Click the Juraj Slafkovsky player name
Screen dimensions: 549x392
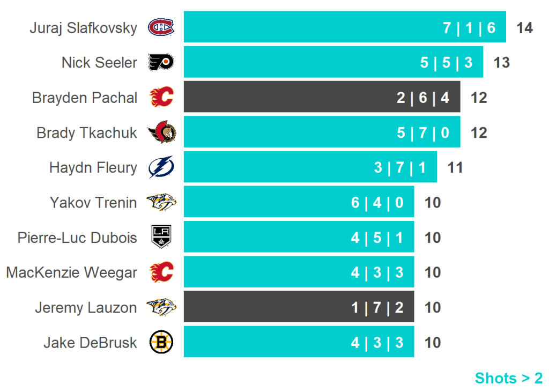click(83, 28)
